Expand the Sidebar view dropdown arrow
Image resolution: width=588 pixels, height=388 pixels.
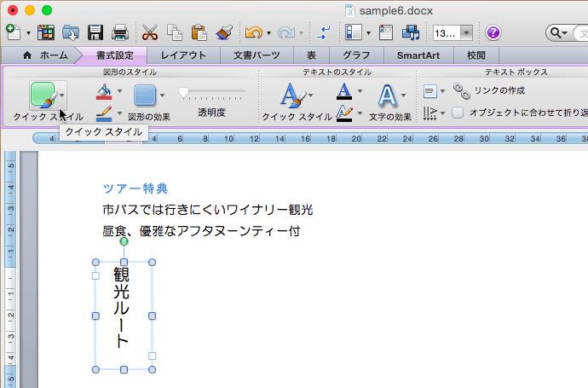click(x=368, y=33)
